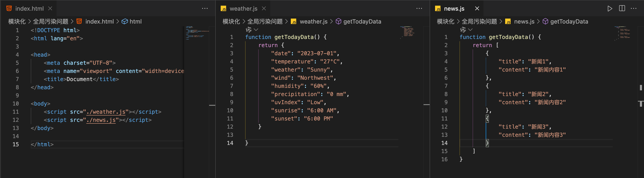
Task: Click the "title": "新闻1" line
Action: tap(525, 62)
